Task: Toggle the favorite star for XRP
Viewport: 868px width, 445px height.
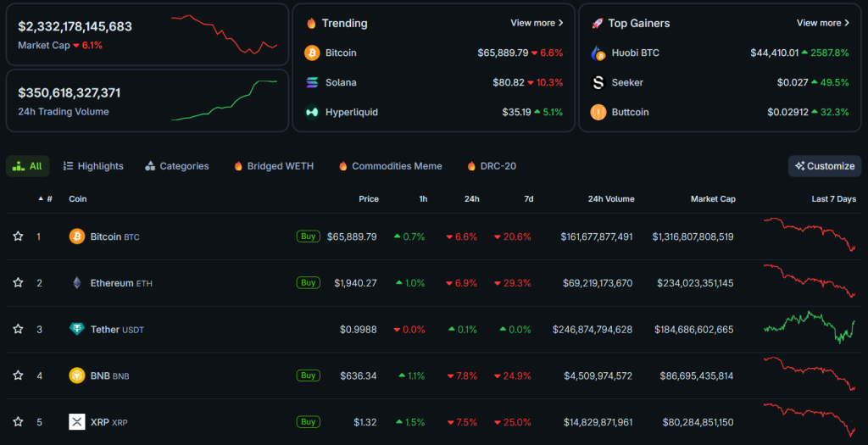Action: point(18,422)
